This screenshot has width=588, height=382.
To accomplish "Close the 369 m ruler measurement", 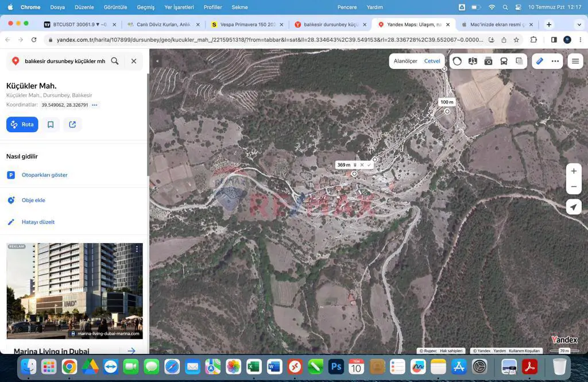I will (362, 165).
